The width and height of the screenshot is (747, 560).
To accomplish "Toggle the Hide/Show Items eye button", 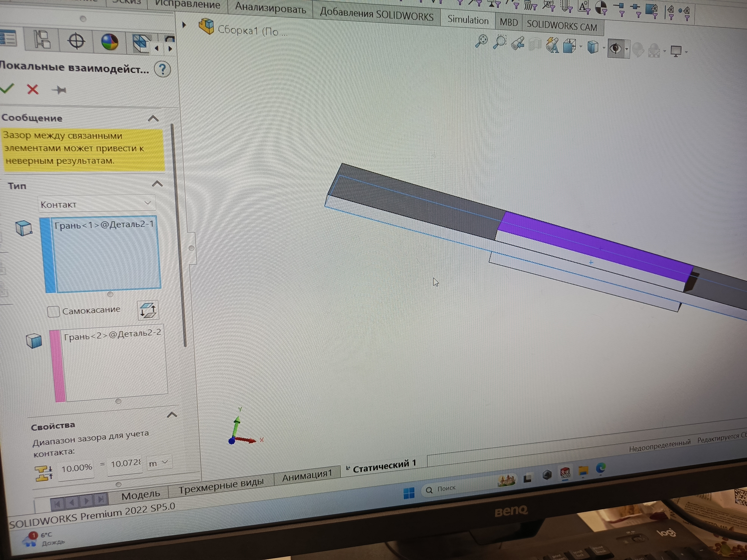I will pyautogui.click(x=615, y=49).
